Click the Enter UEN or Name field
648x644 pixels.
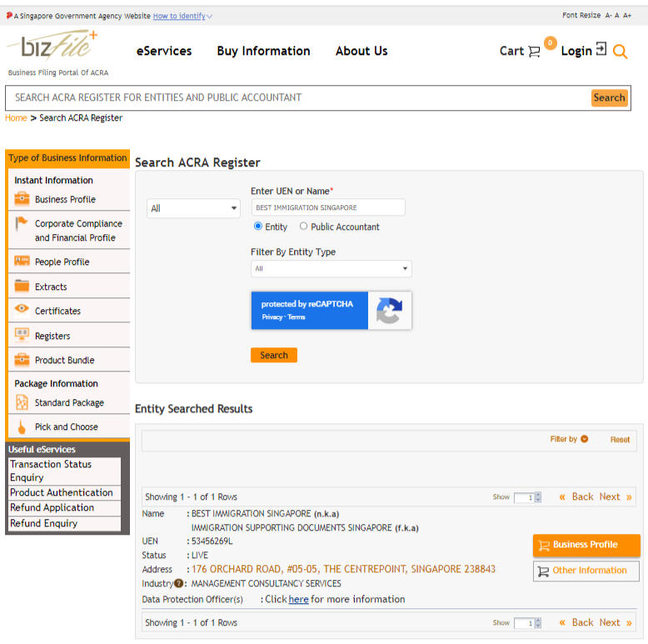point(328,207)
